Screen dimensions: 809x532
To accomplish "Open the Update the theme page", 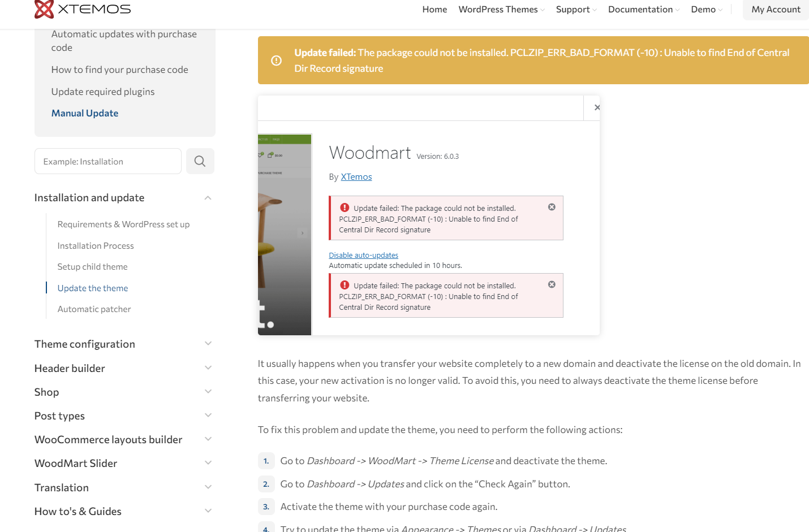I will (93, 288).
